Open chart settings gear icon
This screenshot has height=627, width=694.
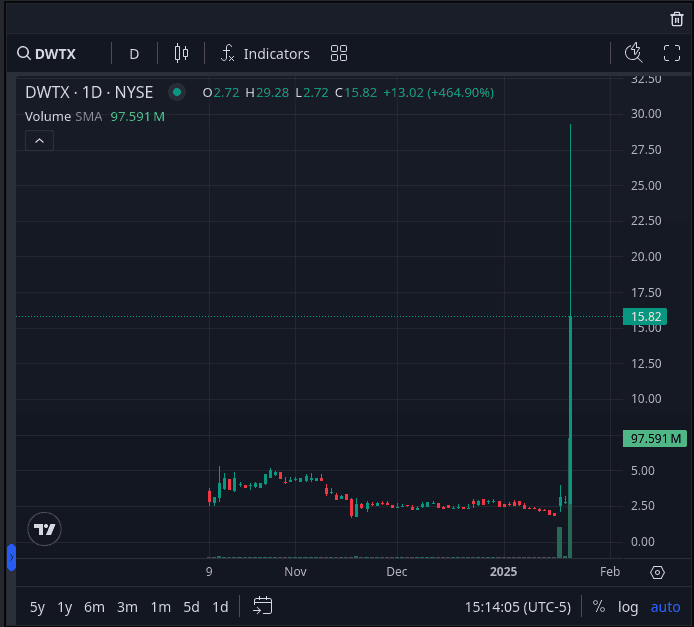(657, 572)
